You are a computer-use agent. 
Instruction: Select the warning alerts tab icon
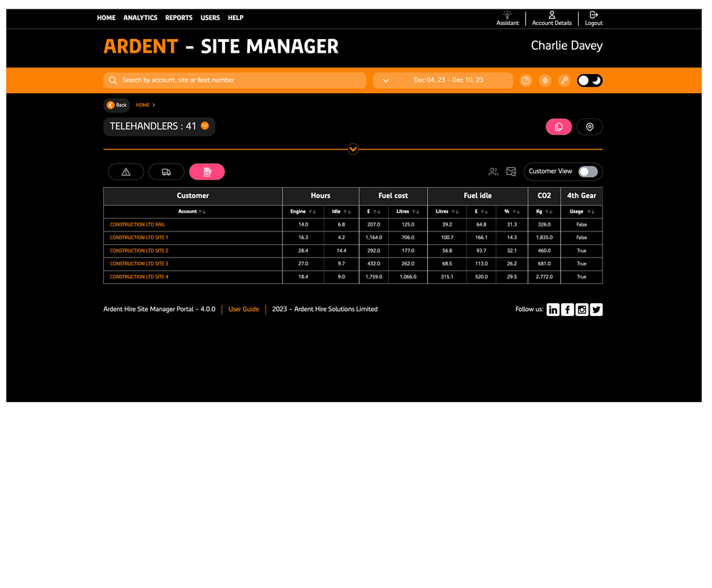pyautogui.click(x=126, y=172)
